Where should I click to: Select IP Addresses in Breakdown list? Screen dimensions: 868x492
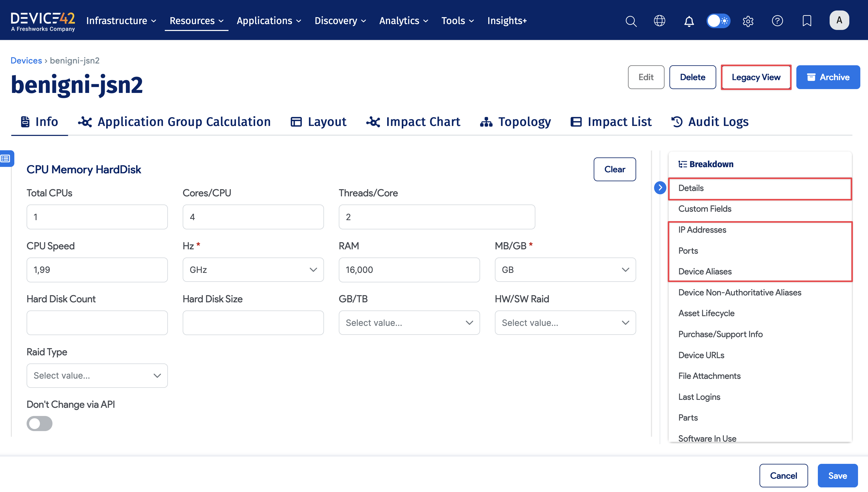point(702,230)
